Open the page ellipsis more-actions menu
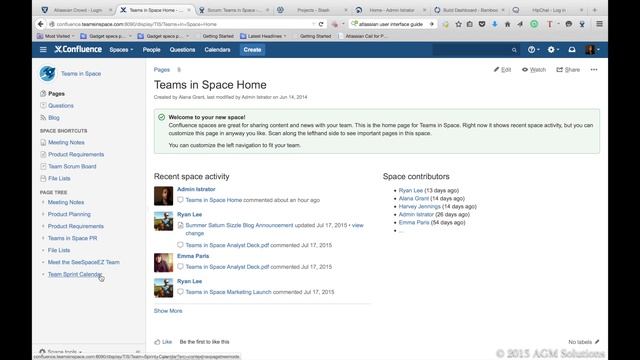 pos(594,70)
